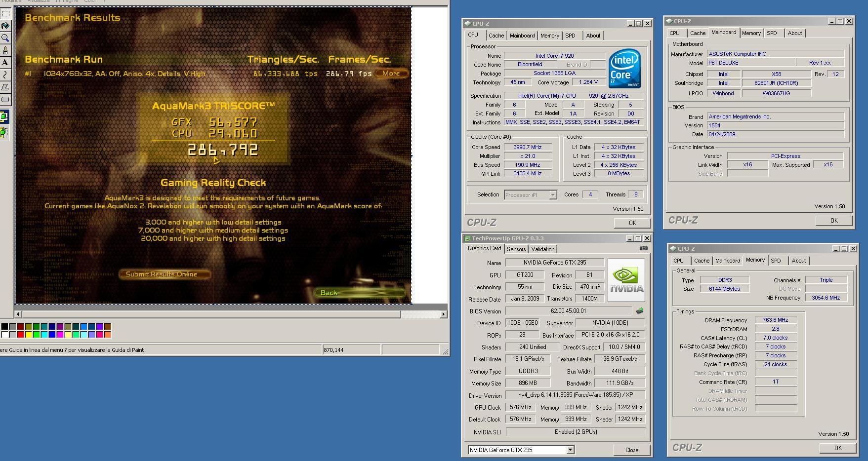Click the Core Speed value 3990.7 MHz
Viewport: 868px width, 461px height.
pyautogui.click(x=527, y=147)
